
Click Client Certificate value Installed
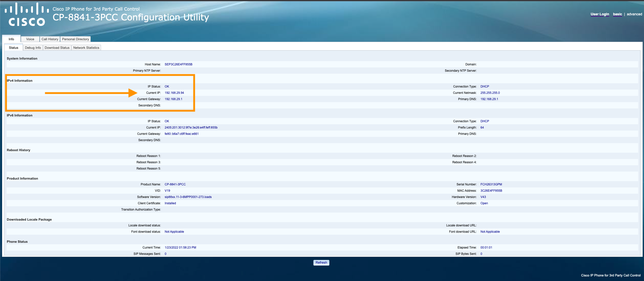tap(170, 203)
